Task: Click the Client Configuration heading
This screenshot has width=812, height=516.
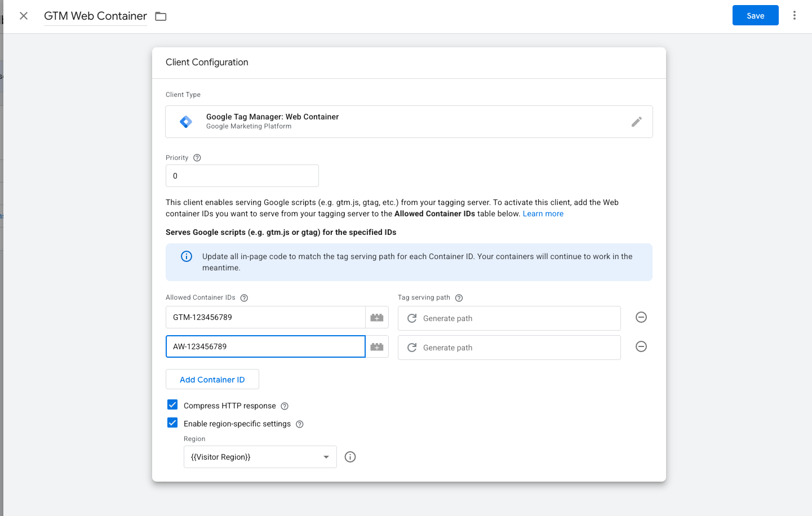Action: point(207,62)
